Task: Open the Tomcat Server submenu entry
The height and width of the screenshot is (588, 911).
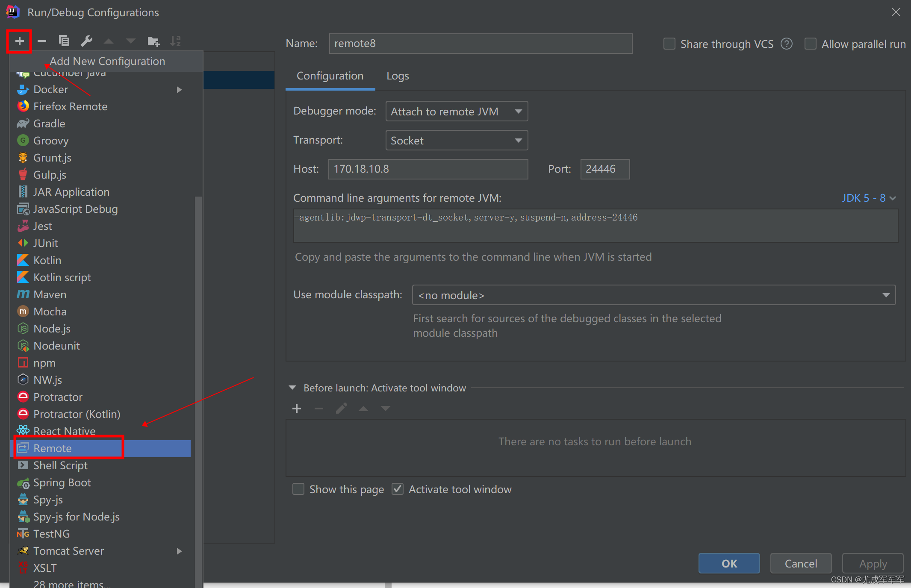Action: [100, 551]
